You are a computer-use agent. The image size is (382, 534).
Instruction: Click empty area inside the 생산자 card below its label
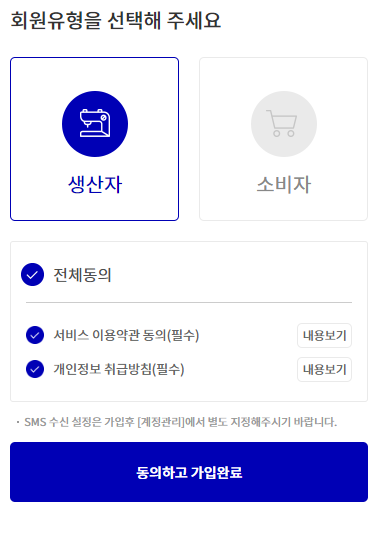click(95, 208)
